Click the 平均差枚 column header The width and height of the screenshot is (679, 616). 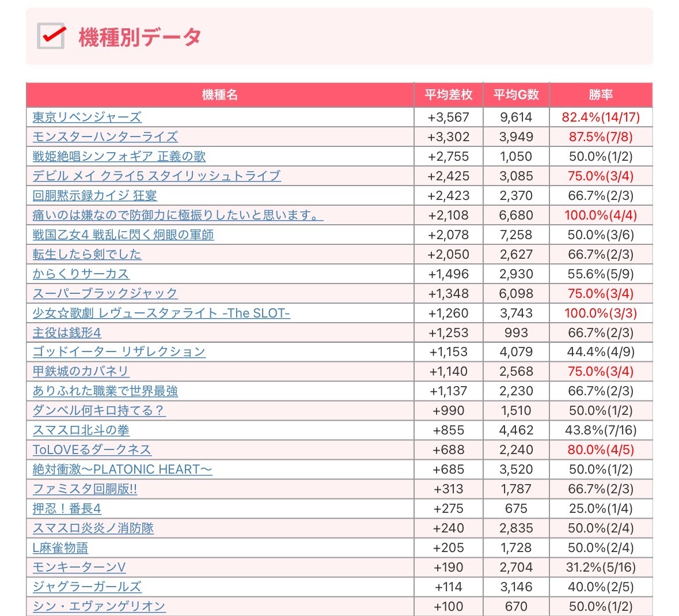click(449, 95)
